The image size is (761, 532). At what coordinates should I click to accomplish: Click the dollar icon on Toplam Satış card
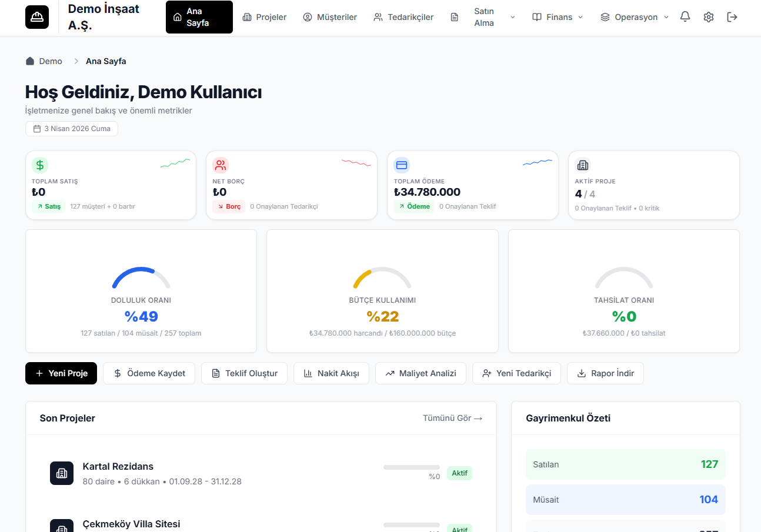39,165
